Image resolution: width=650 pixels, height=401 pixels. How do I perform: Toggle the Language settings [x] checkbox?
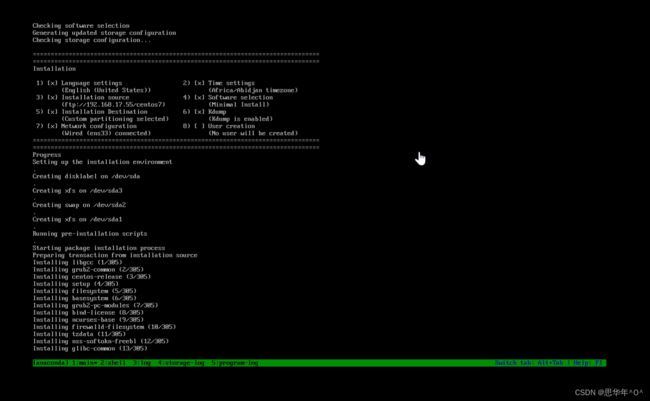click(52, 83)
